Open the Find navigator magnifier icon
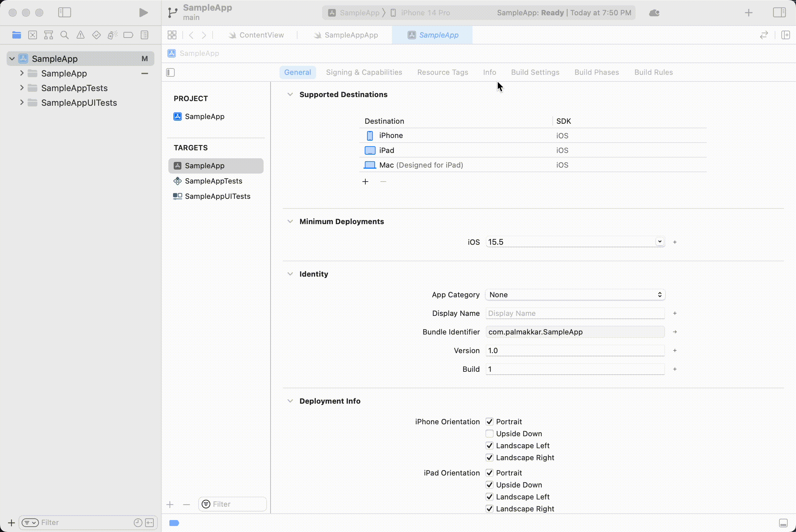Image resolution: width=796 pixels, height=532 pixels. (64, 35)
